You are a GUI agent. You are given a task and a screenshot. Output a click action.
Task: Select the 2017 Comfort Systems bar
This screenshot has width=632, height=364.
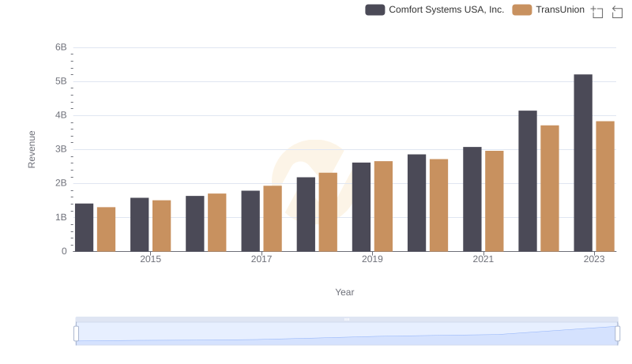coord(250,221)
